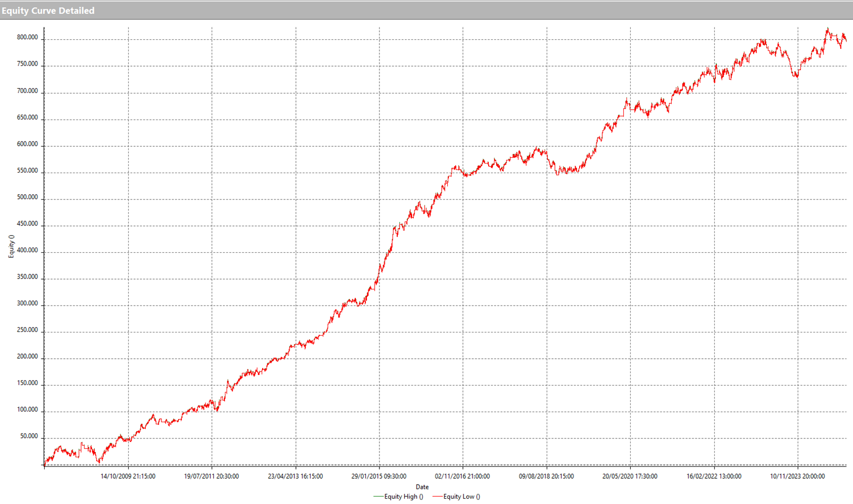Click the Equity Curve Detailed title bar
853x504 pixels.
(48, 11)
